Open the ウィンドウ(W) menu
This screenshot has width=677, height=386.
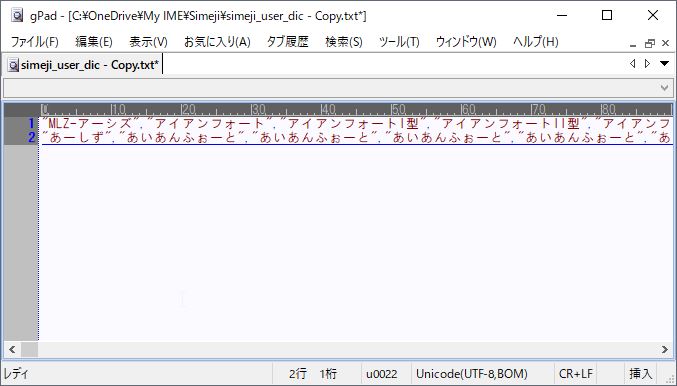[466, 42]
